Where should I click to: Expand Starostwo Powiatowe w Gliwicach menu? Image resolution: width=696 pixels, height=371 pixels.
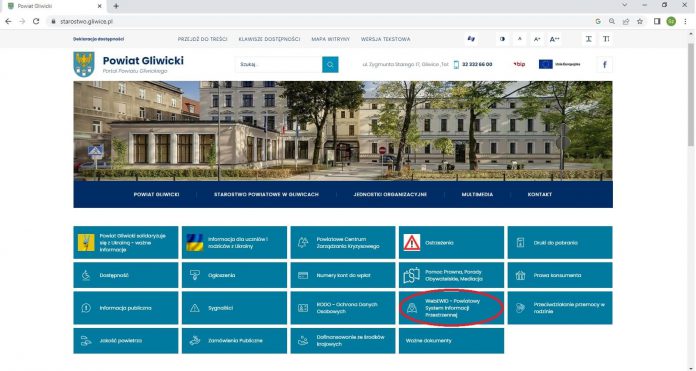click(x=266, y=194)
